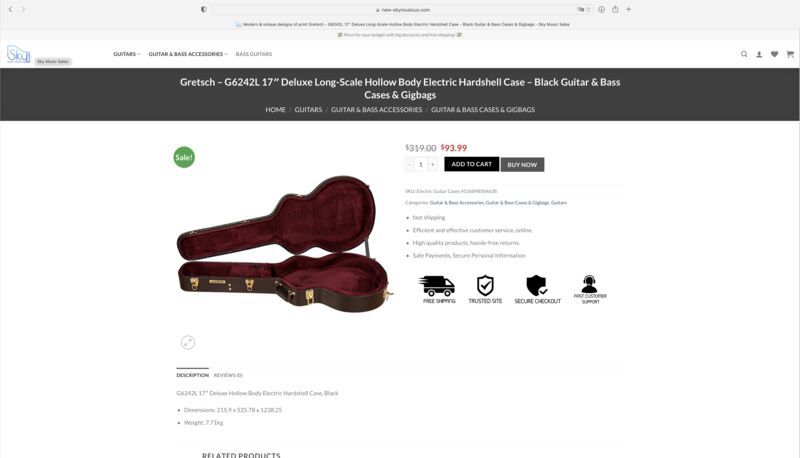Click the Sky Music Sales logo
This screenshot has width=800, height=458.
(19, 54)
